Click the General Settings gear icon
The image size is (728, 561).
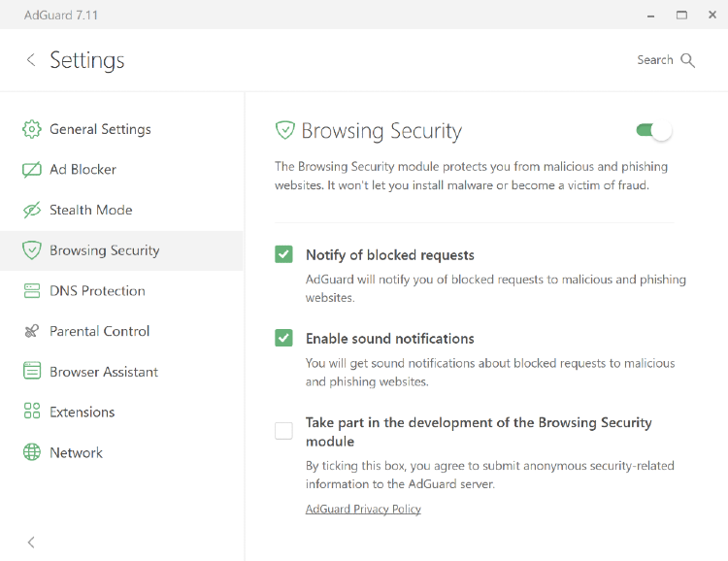point(32,129)
